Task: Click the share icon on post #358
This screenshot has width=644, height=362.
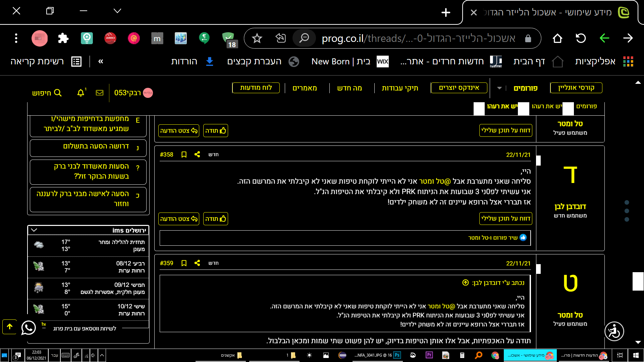Action: pos(197,155)
